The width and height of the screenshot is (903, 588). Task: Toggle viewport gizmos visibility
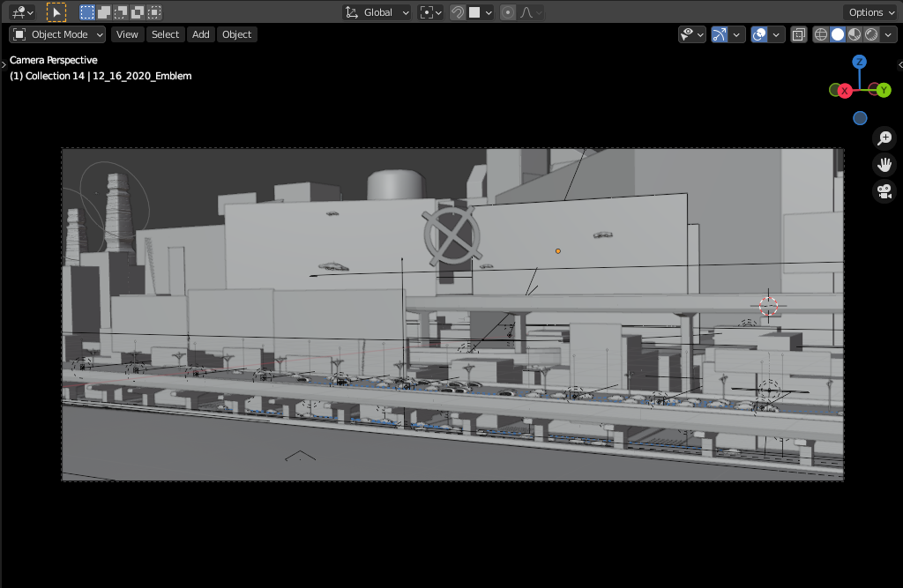[x=719, y=34]
